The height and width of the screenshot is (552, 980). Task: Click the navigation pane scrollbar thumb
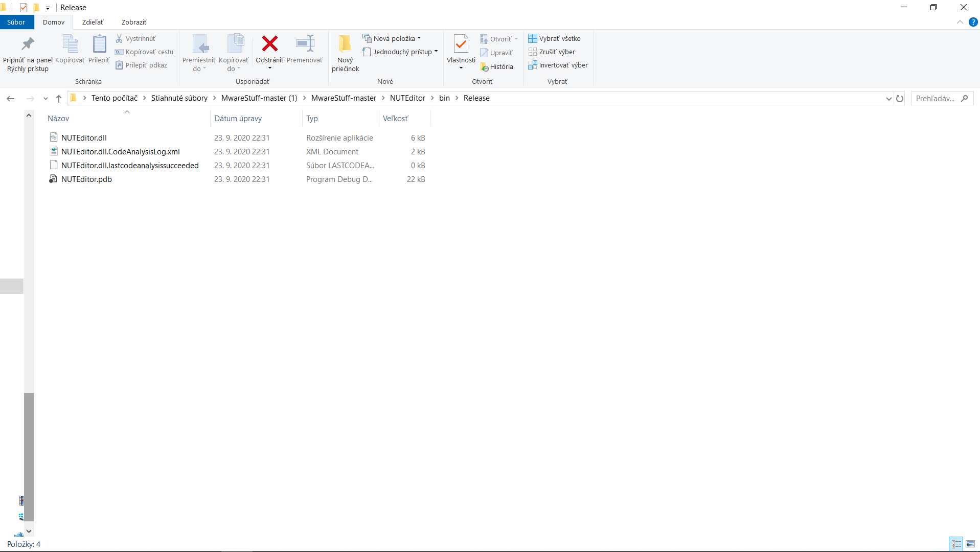(29, 457)
